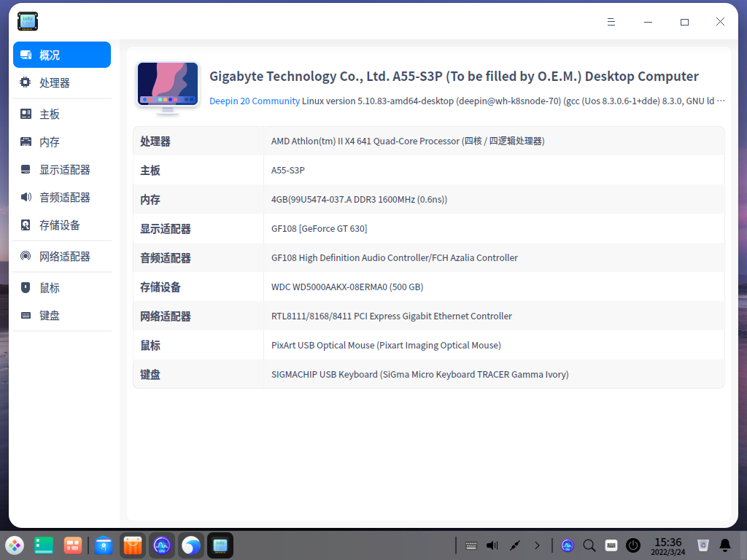Click the Gigabyte Technology computer title text
This screenshot has height=560, width=747.
tap(454, 76)
